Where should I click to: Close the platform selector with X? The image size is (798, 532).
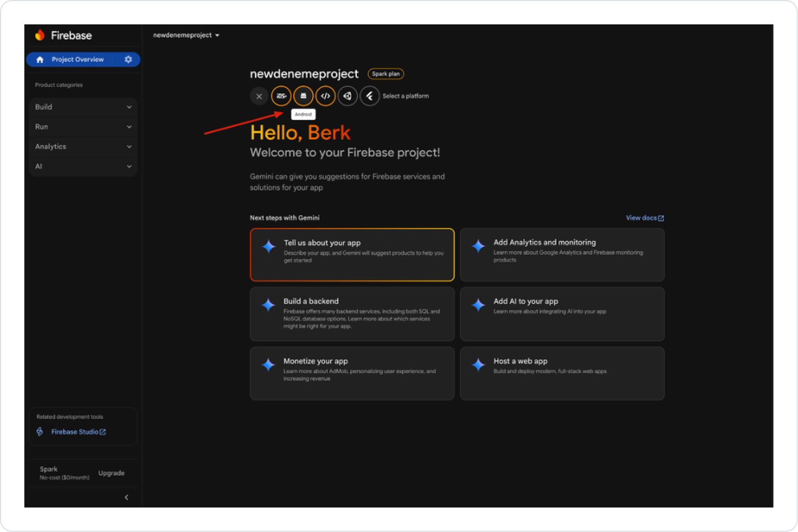[x=259, y=96]
